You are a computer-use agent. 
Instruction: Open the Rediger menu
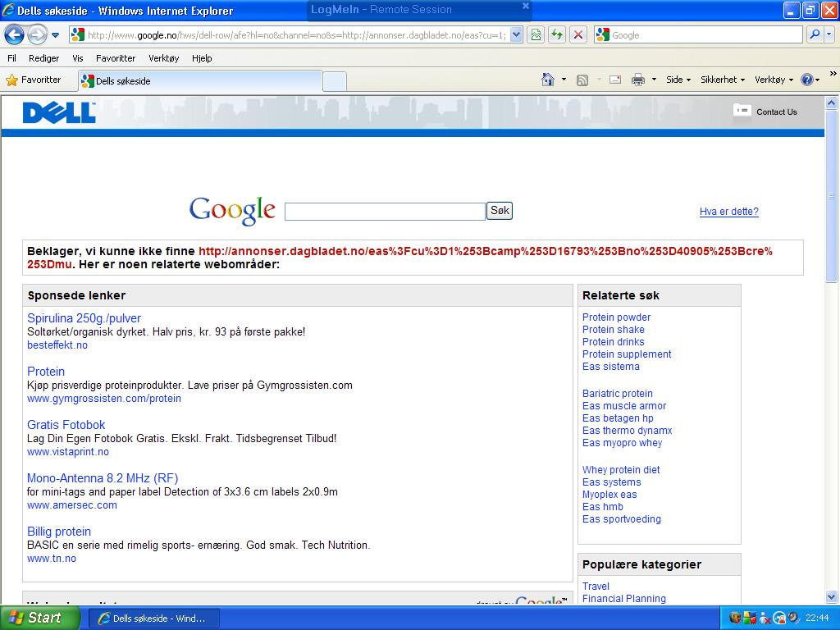[44, 58]
